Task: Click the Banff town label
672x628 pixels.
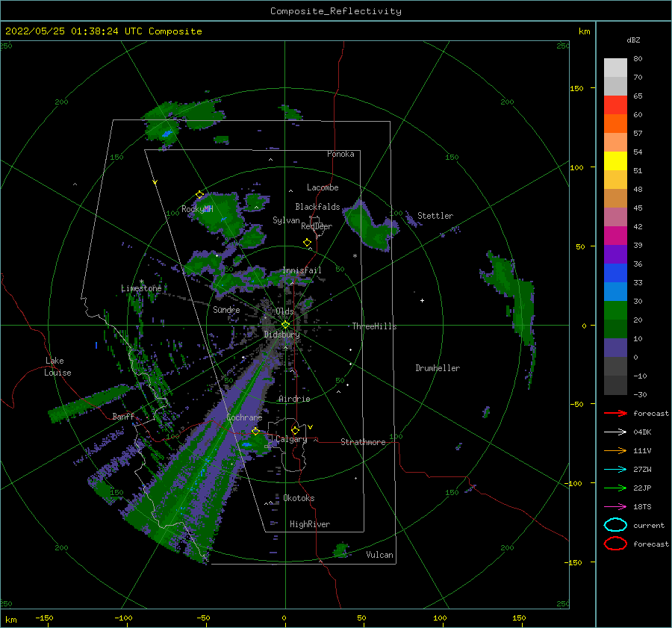Action: coord(123,416)
